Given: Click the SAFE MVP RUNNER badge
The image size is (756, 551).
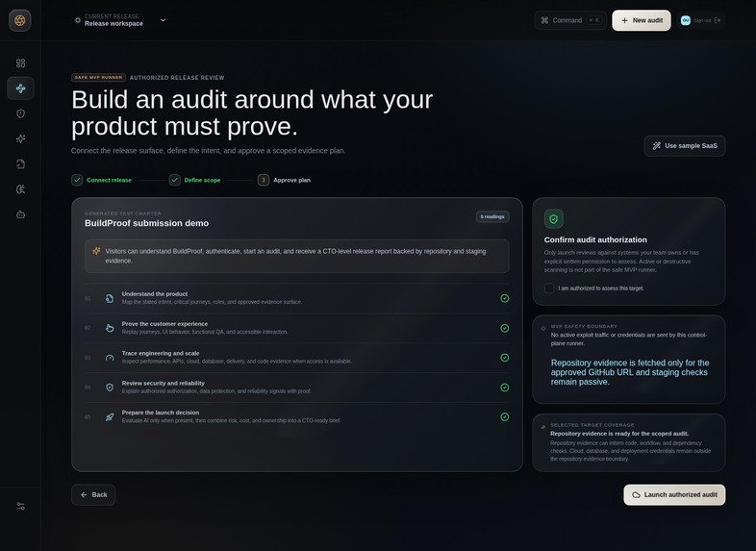Looking at the screenshot, I should [x=98, y=78].
